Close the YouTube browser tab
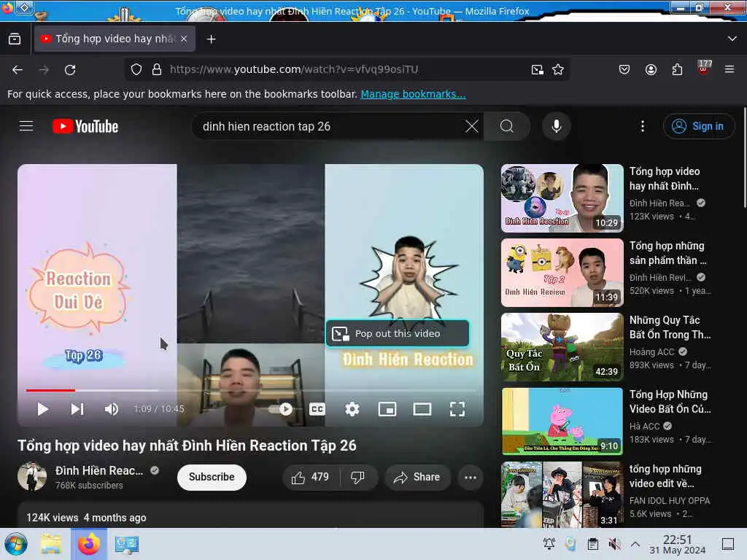This screenshot has width=747, height=560. click(x=184, y=39)
